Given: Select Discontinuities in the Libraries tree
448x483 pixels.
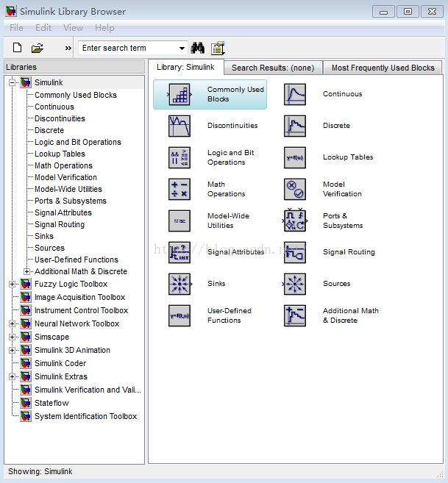Looking at the screenshot, I should click(x=60, y=118).
